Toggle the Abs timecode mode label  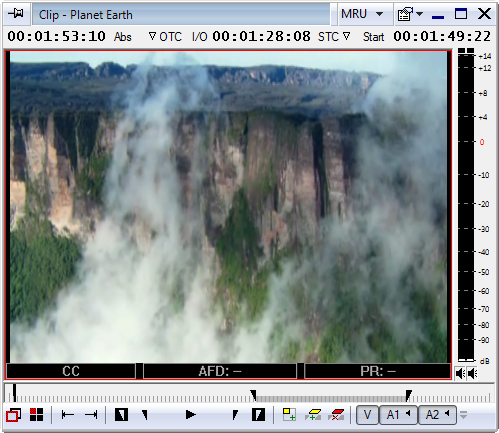(123, 37)
